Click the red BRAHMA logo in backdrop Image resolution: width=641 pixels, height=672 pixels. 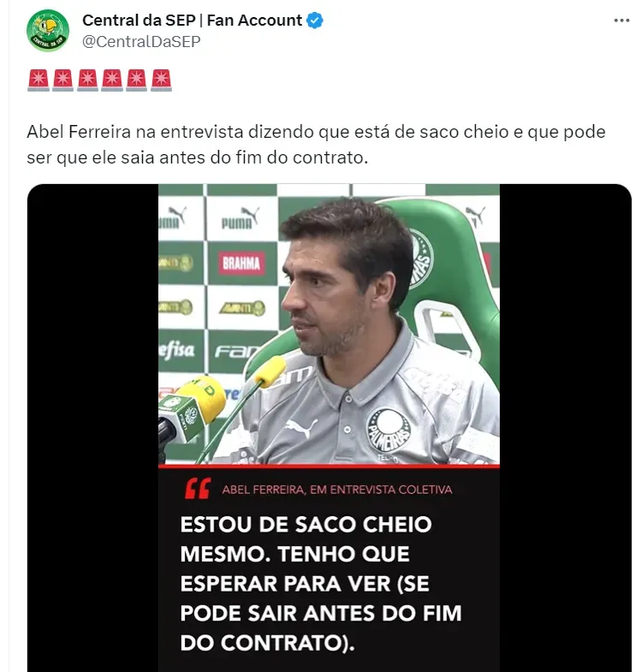[241, 263]
